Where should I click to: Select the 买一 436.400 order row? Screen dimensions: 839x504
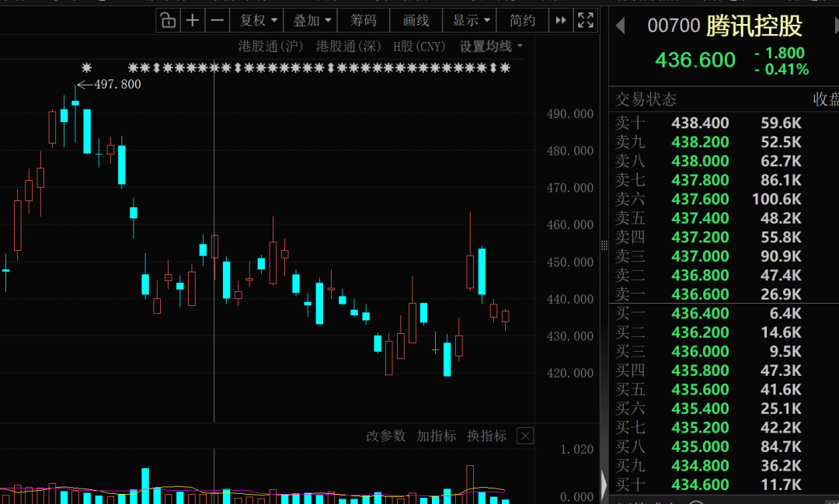pyautogui.click(x=723, y=314)
